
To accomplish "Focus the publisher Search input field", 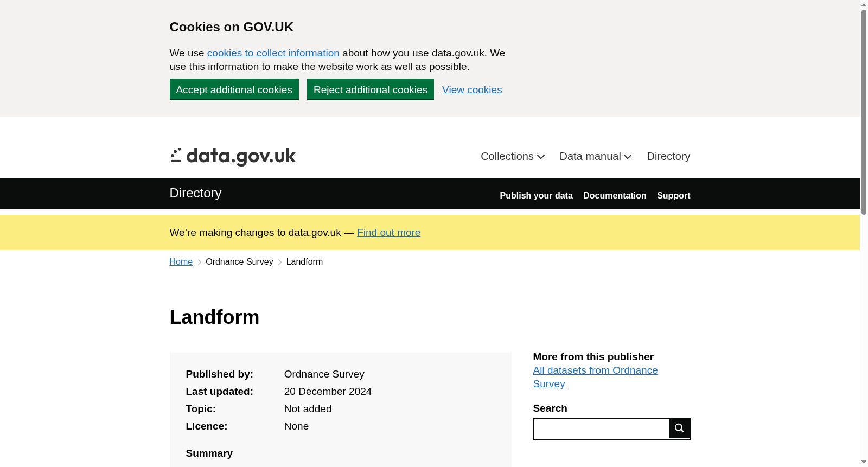I will [x=601, y=428].
